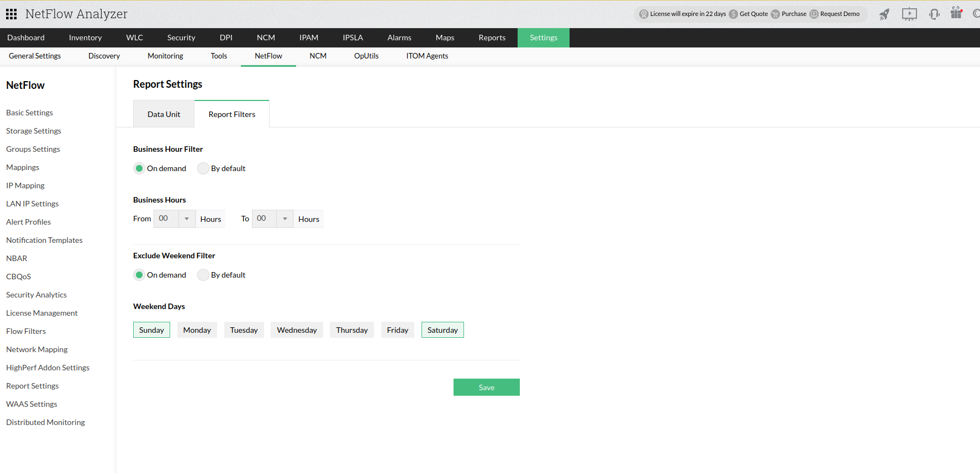The image size is (980, 473).
Task: Open the support headset icon
Action: tap(934, 14)
